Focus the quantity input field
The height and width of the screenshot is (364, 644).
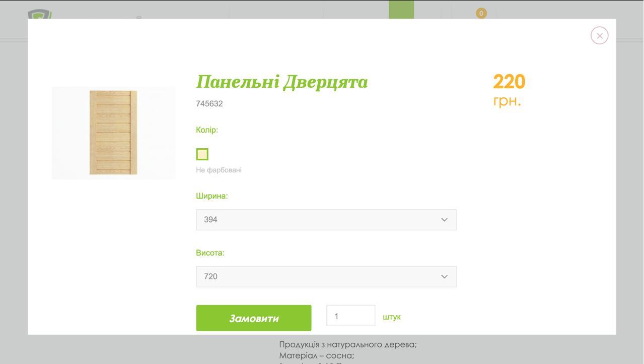click(x=350, y=316)
